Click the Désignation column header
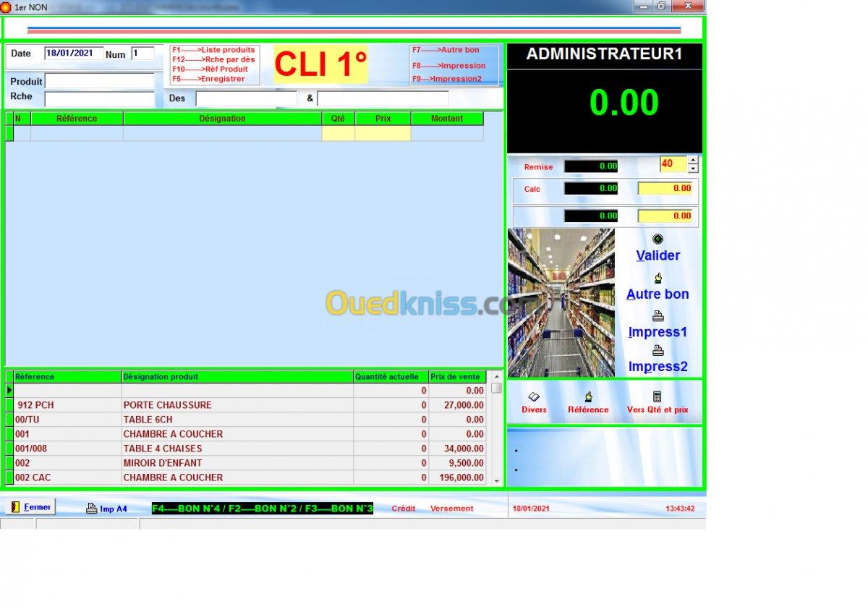Image resolution: width=868 pixels, height=607 pixels. tap(222, 119)
